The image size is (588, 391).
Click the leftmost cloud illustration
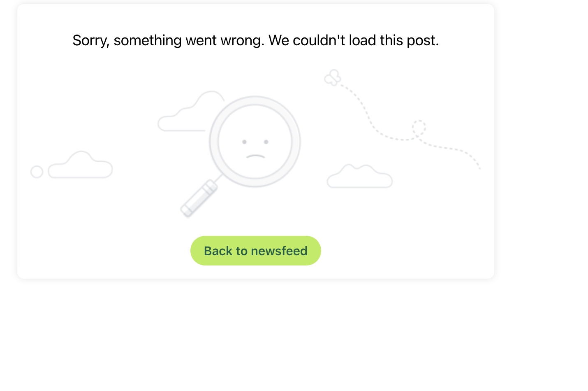point(81,166)
